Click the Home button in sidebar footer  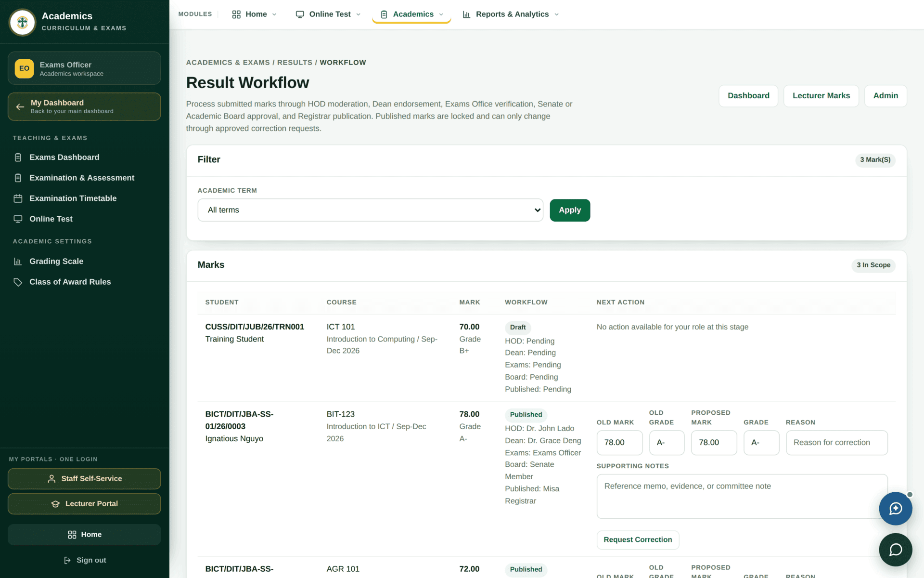(84, 535)
